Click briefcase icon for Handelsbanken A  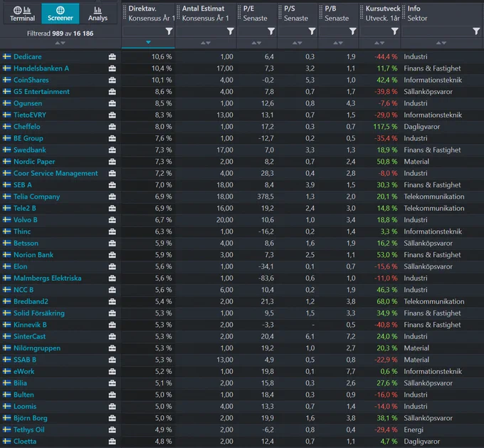[112, 68]
